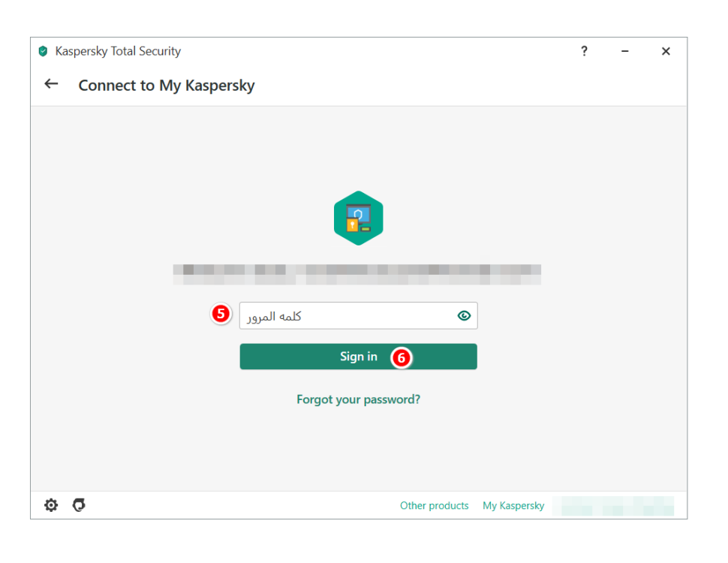Image resolution: width=728 pixels, height=563 pixels.
Task: Click the "Connect to My Kaspersky" heading
Action: click(x=167, y=86)
